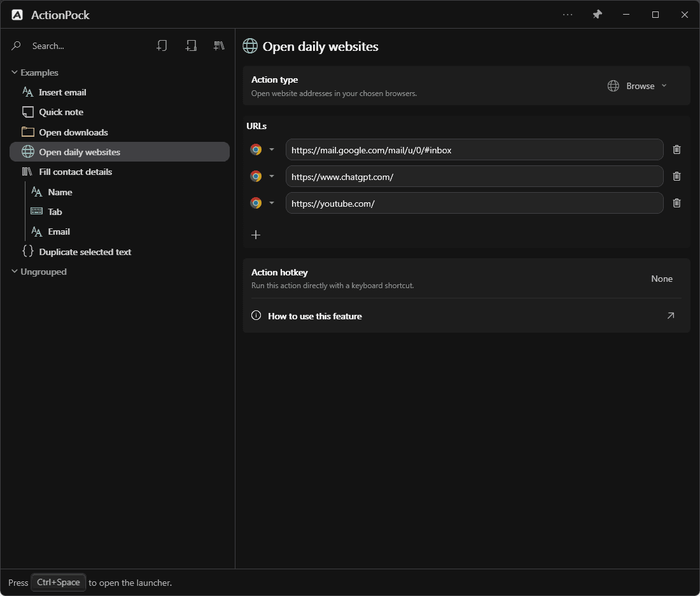Open the Browse action type dropdown

[637, 86]
